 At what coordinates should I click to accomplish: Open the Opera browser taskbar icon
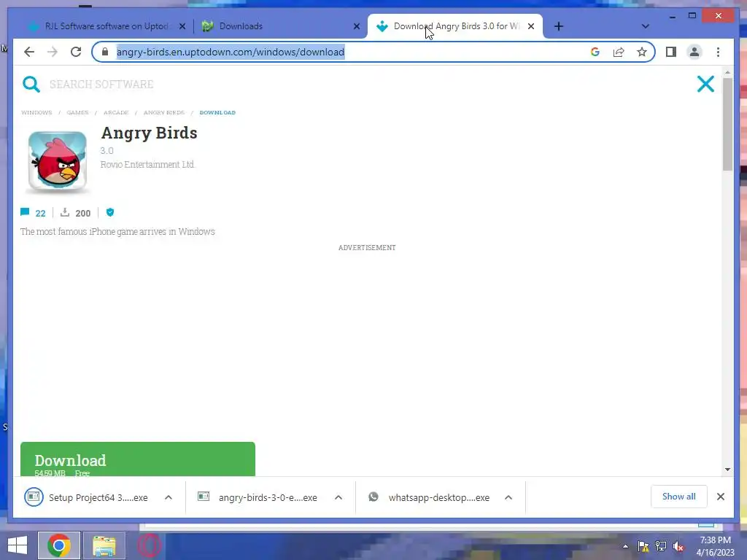[x=150, y=545]
